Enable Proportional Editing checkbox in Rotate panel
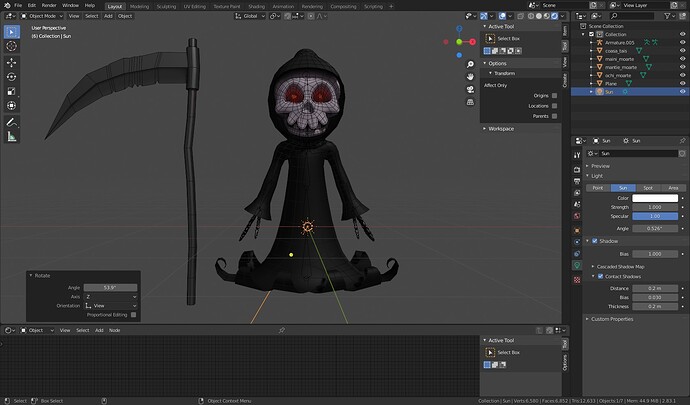The height and width of the screenshot is (405, 690). 133,315
